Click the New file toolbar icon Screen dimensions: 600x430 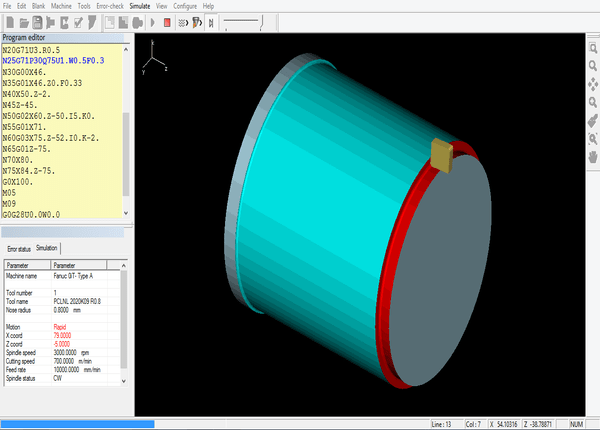click(x=10, y=23)
